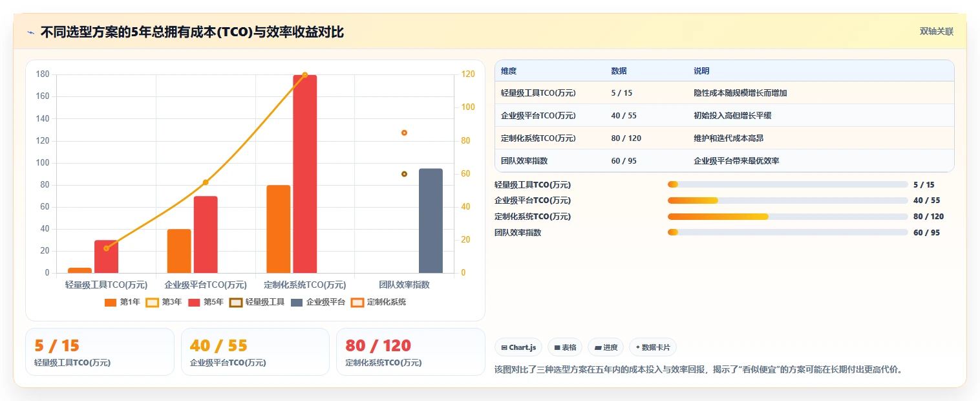980x401 pixels.
Task: Click the 40 / 55 value beside progress bar
Action: coord(926,200)
